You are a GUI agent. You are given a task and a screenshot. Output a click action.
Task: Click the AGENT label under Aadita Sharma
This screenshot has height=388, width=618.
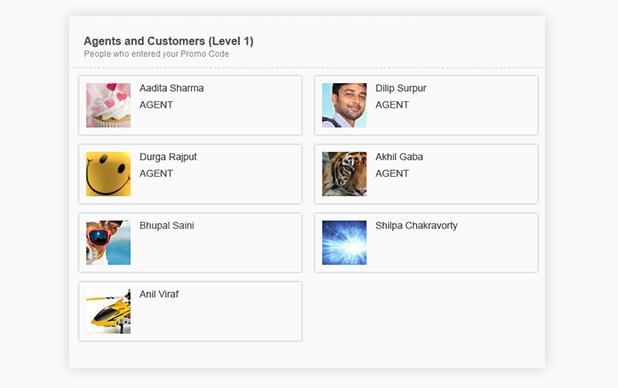(x=156, y=105)
